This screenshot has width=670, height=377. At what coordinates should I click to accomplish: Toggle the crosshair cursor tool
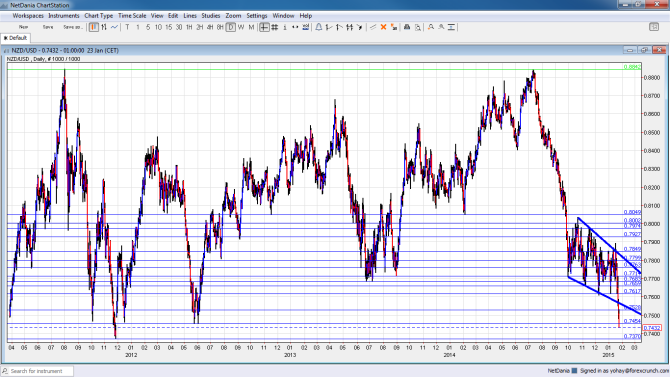264,27
